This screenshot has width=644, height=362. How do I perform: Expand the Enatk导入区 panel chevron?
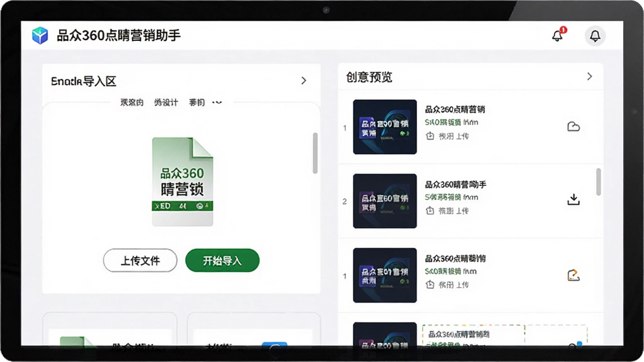click(304, 80)
